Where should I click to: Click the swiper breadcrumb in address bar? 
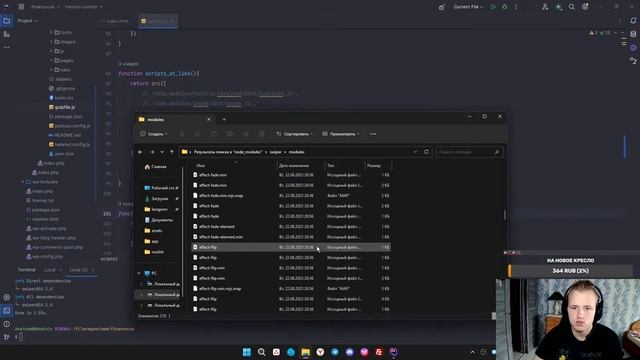[x=276, y=152]
